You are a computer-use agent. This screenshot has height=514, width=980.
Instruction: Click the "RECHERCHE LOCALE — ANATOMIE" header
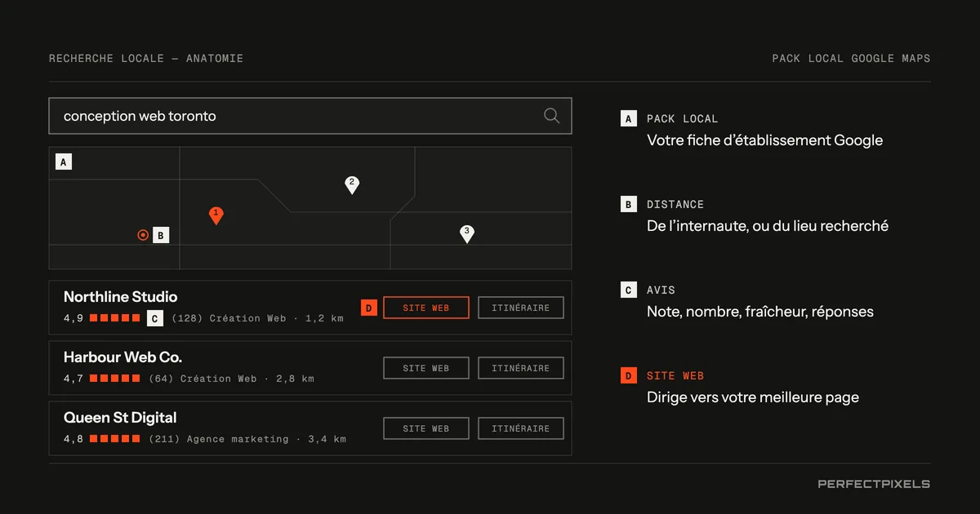[146, 58]
